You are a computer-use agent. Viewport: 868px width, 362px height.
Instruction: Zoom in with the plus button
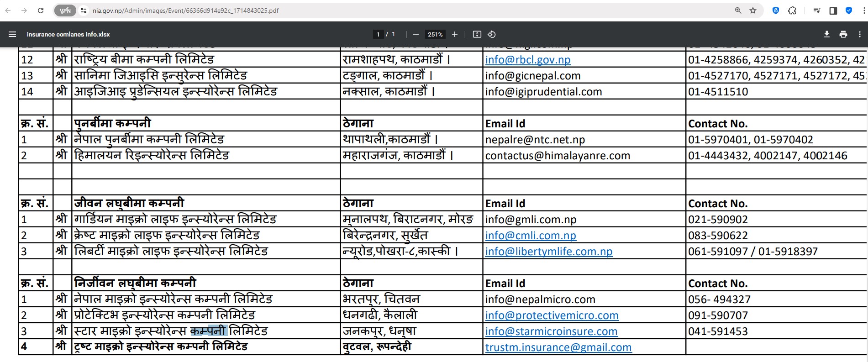(x=455, y=34)
